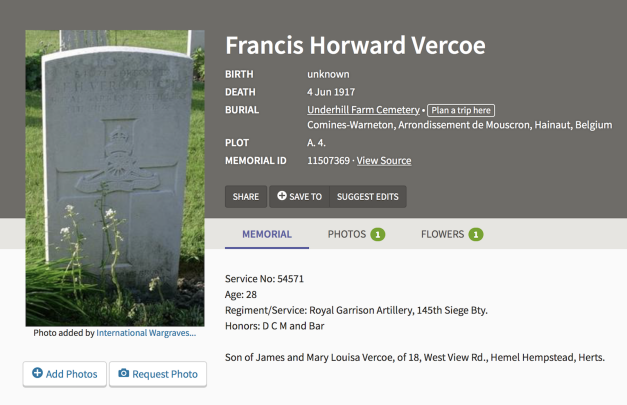The height and width of the screenshot is (405, 627).
Task: Click the green photos count badge
Action: (378, 235)
